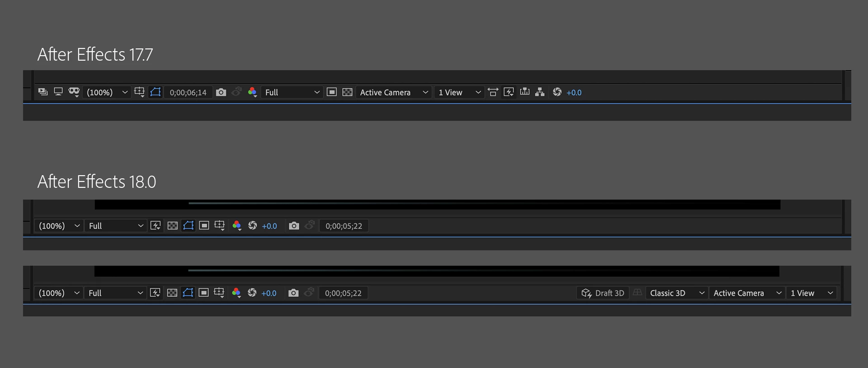868x368 pixels.
Task: Click Primary Viewer monitor icon in 17.7 toolbar
Action: coord(58,92)
